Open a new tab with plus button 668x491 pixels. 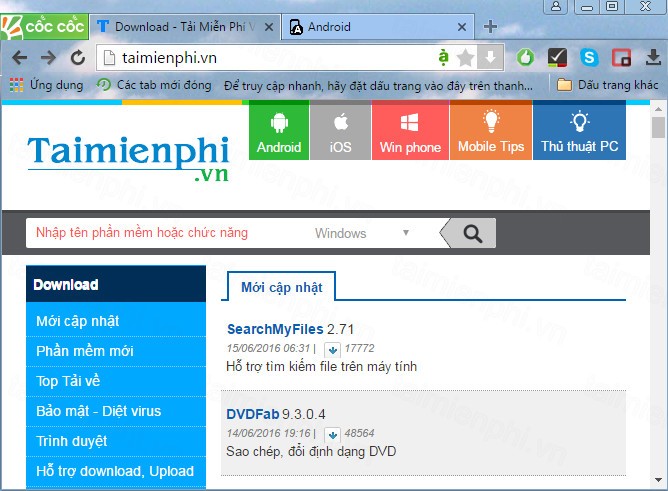point(490,26)
